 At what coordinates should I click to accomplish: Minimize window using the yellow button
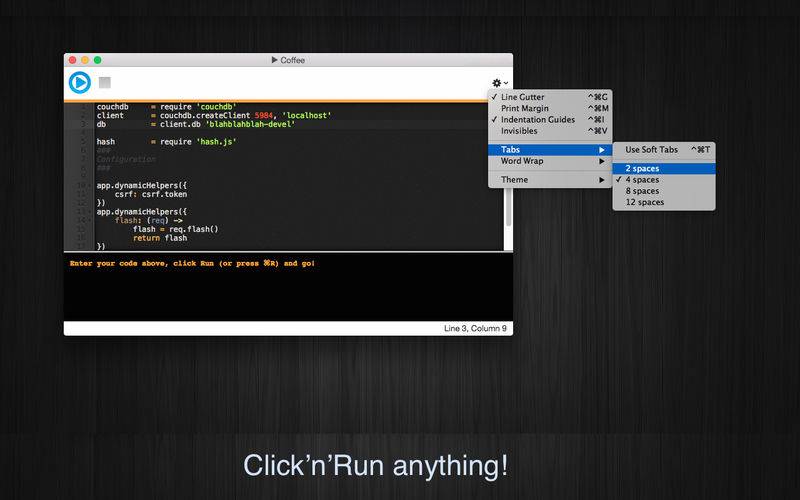(86, 60)
